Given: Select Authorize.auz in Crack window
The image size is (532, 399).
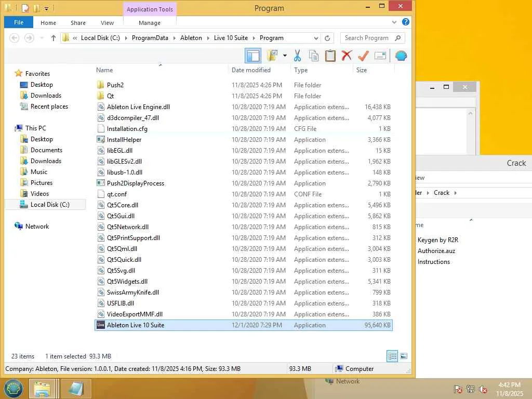Looking at the screenshot, I should point(436,251).
